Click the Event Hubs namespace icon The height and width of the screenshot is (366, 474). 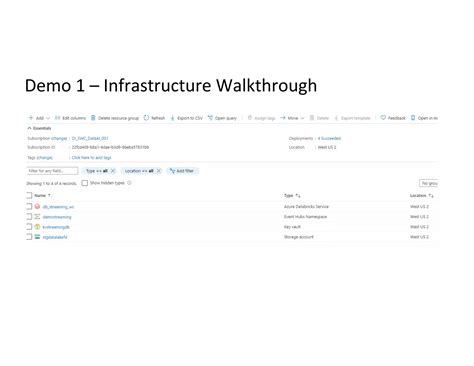point(37,217)
